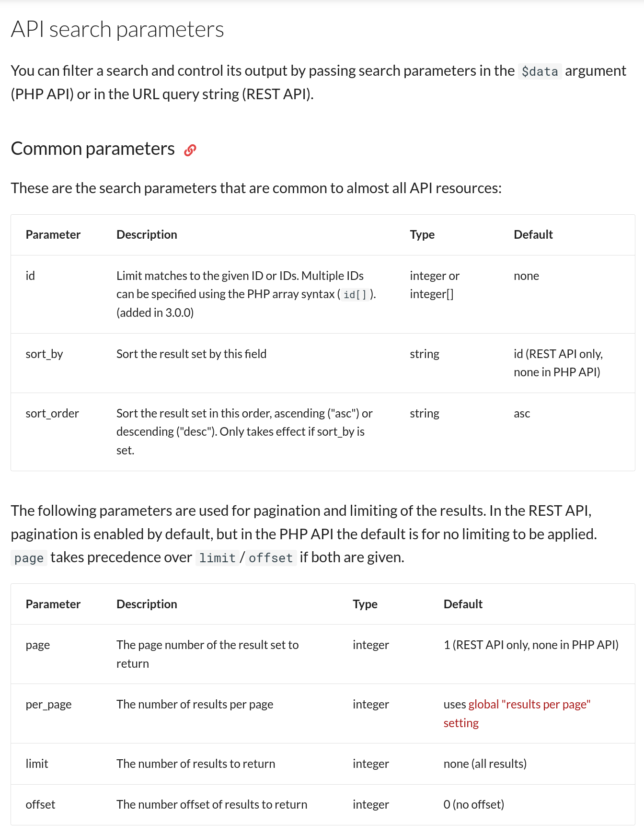
Task: Click the $data inline code in intro
Action: (x=540, y=71)
